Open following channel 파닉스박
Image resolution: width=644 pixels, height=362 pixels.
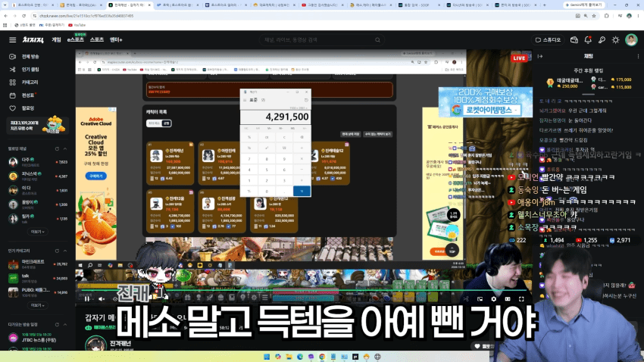pyautogui.click(x=37, y=176)
